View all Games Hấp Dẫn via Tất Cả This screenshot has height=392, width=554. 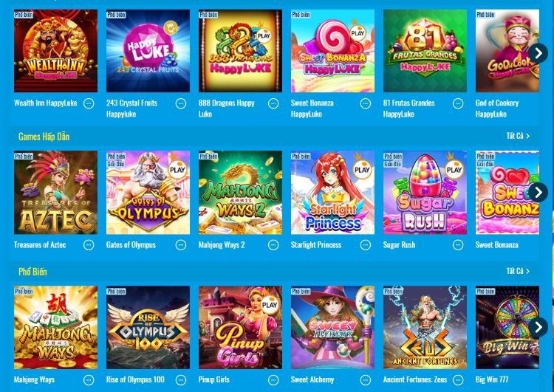(518, 136)
